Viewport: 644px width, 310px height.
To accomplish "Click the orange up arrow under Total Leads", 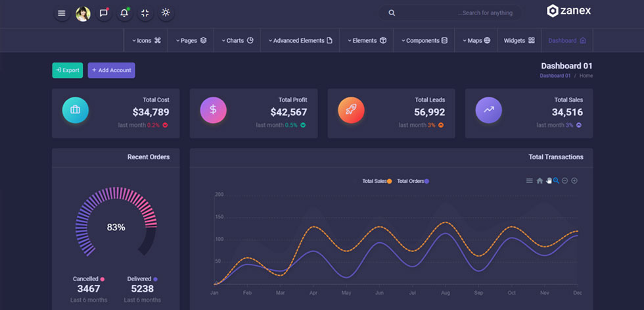I will (x=441, y=125).
